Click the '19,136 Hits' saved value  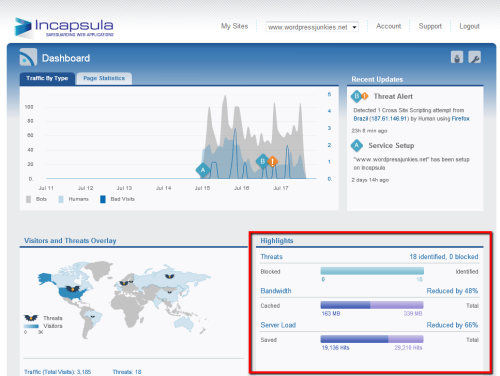(335, 348)
